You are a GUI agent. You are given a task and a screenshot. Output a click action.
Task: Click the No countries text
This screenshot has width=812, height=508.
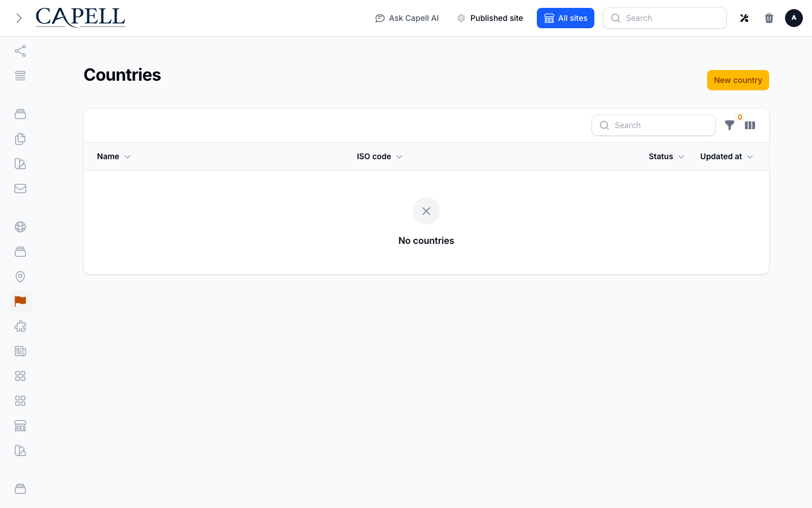click(426, 240)
